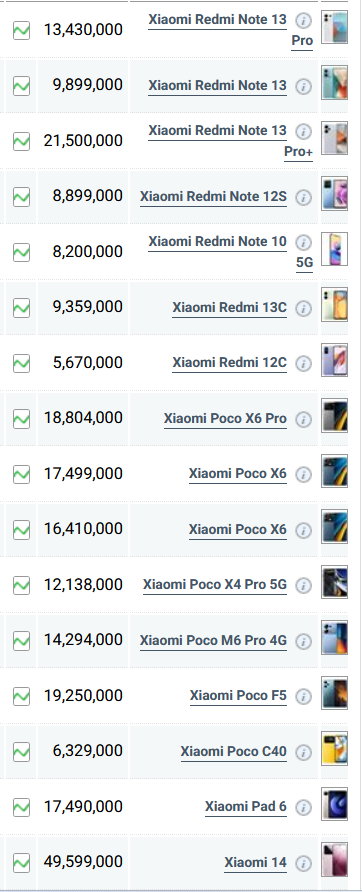
Task: Open Xiaomi Redmi Note 10 5G link
Action: 231,252
